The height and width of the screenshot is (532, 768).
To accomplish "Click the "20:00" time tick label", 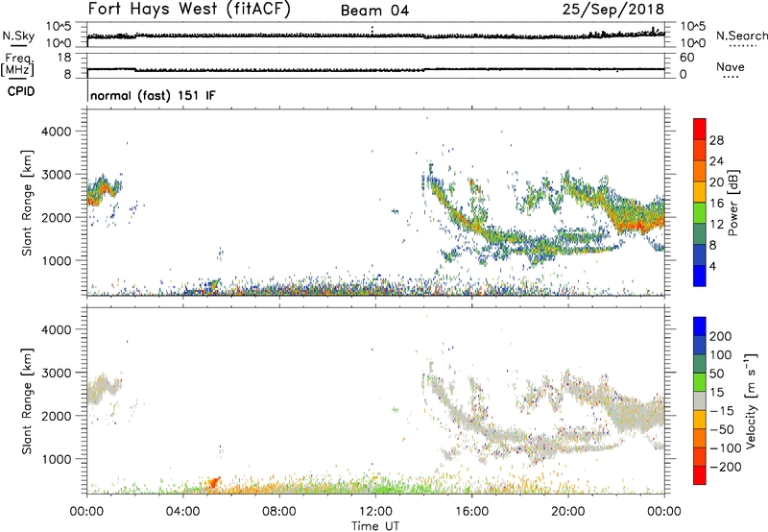I will coord(568,512).
